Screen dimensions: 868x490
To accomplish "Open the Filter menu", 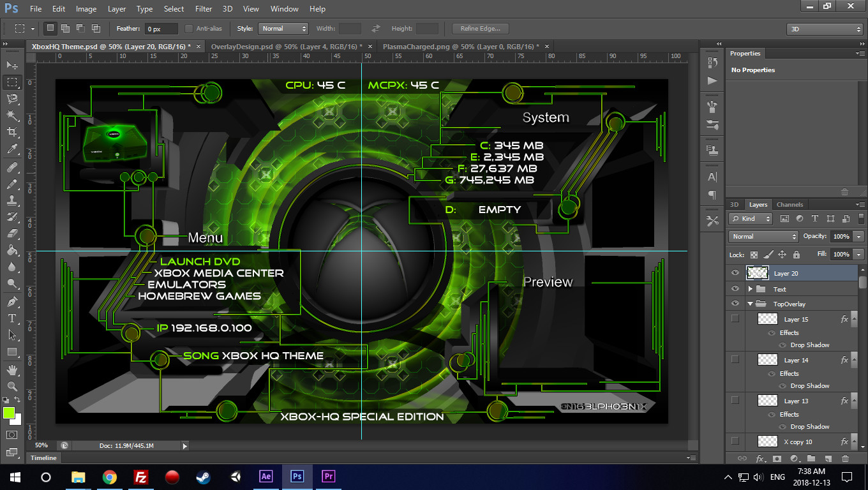I will pyautogui.click(x=204, y=9).
